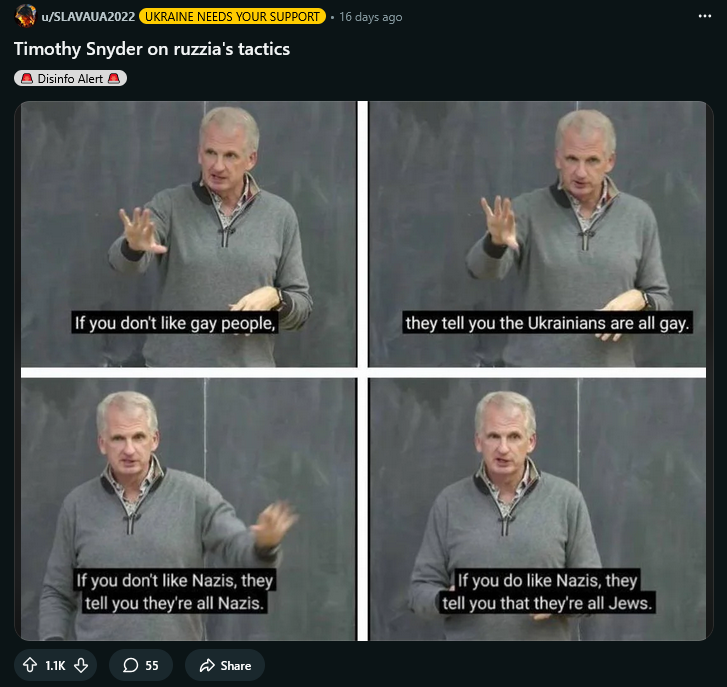Image resolution: width=727 pixels, height=687 pixels.
Task: Click the right siren emoji in Disinfo flair
Action: click(x=114, y=78)
